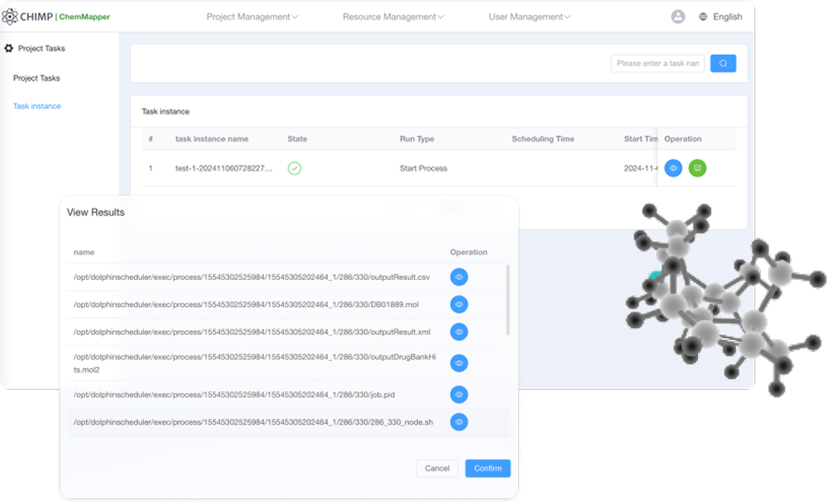View the outputResult.csv file via eye icon
The image size is (838, 504).
(459, 277)
